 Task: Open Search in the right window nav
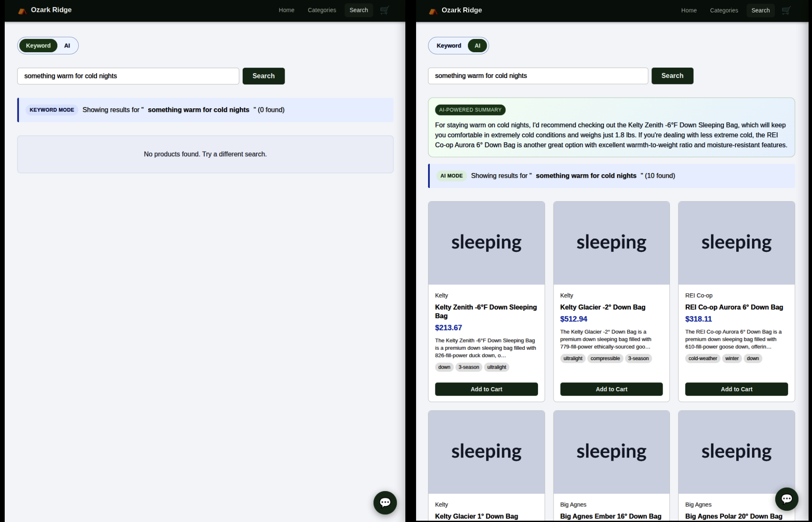pos(760,10)
